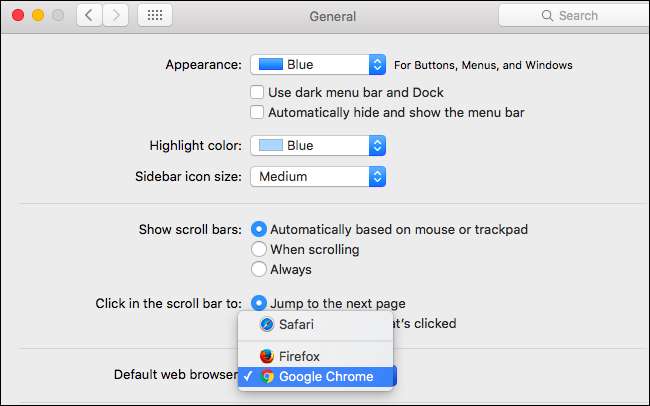The height and width of the screenshot is (406, 650).
Task: Open the Appearance dropdown
Action: pyautogui.click(x=317, y=65)
